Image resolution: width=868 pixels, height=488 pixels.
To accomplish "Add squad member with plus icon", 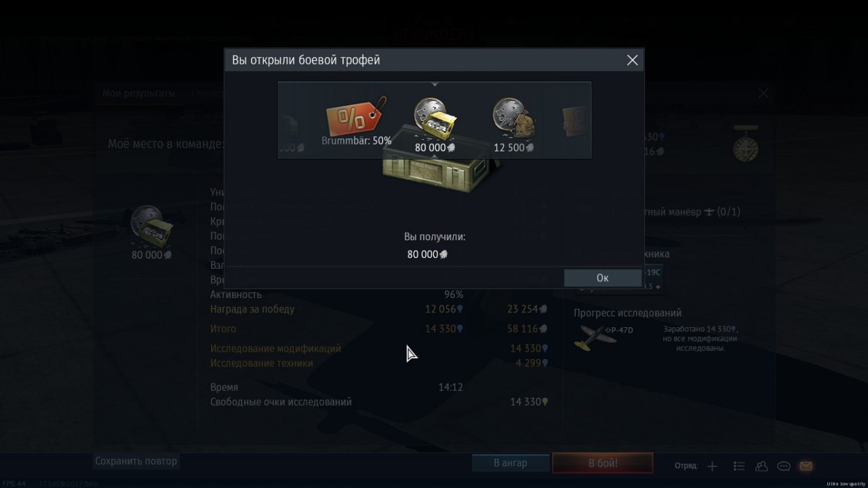I will [712, 466].
